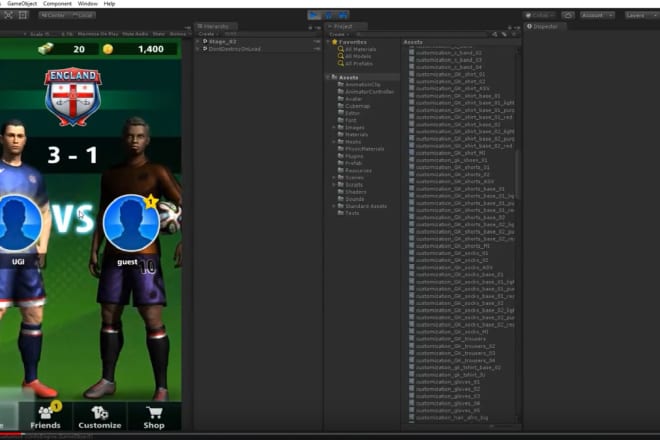
Task: Click the Project panel search field
Action: point(421,34)
